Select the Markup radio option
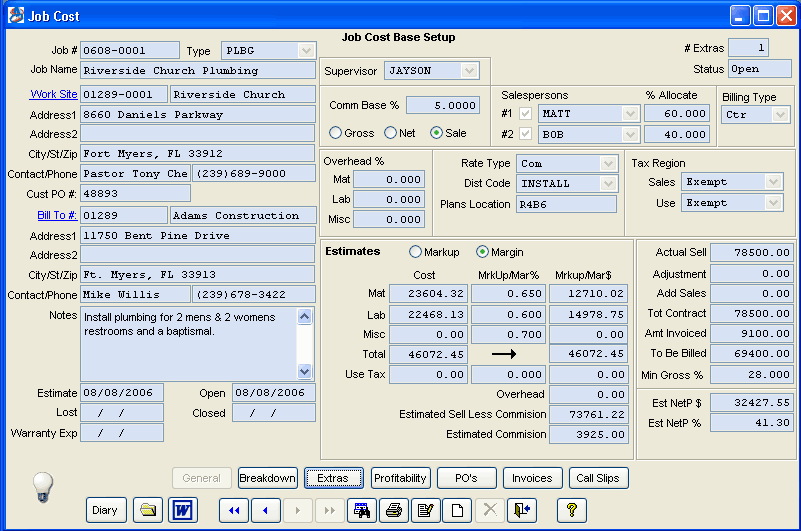Viewport: 801px width, 531px height. coord(415,251)
